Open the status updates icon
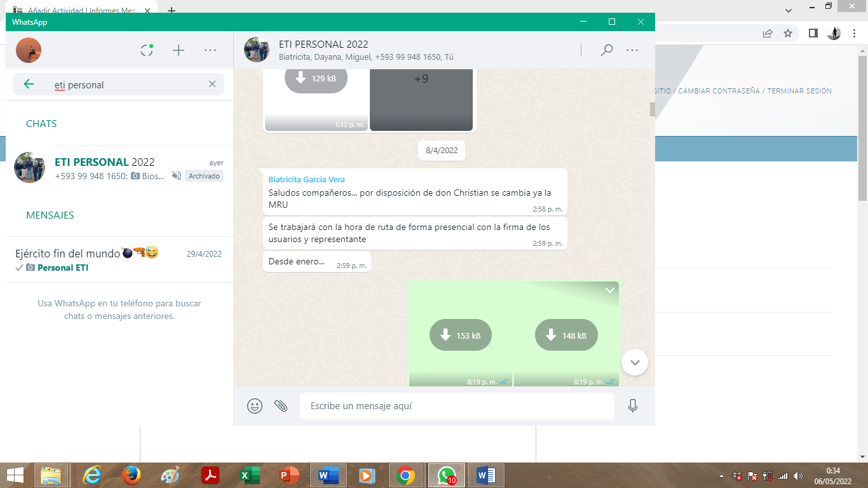This screenshot has height=488, width=868. pos(147,50)
